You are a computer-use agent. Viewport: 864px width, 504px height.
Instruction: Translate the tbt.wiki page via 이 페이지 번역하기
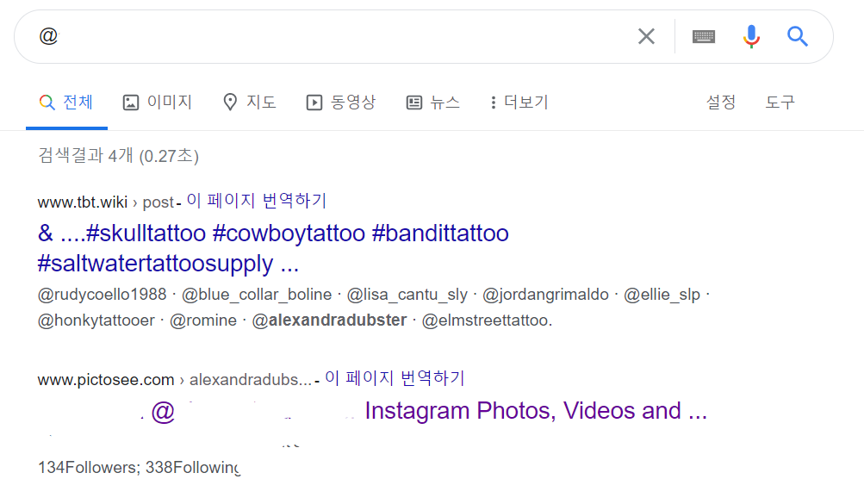point(256,201)
